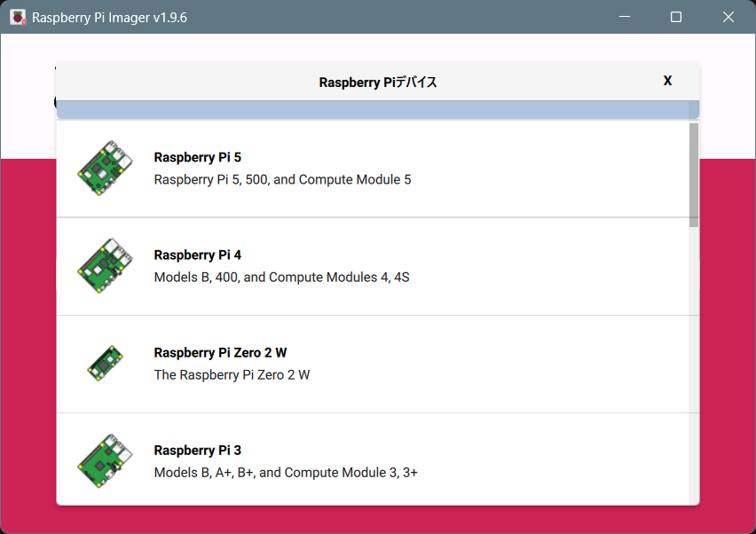Maximize the Raspberry Pi Imager window
The height and width of the screenshot is (534, 756).
[x=676, y=17]
